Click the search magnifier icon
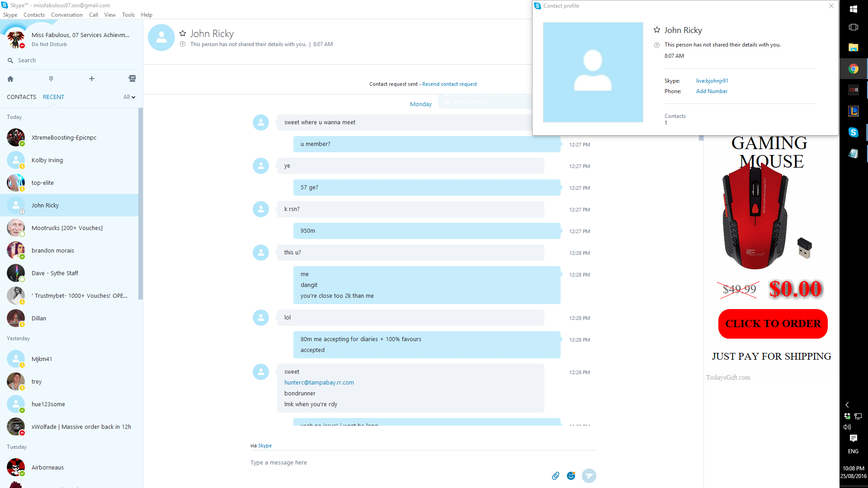Screen dimensions: 868x488 10,61
